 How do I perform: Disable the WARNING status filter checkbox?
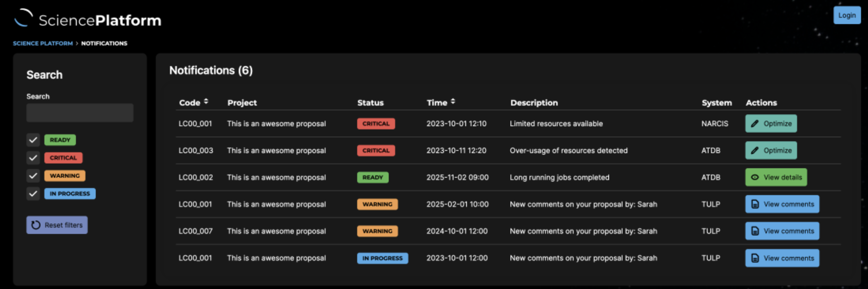(33, 176)
